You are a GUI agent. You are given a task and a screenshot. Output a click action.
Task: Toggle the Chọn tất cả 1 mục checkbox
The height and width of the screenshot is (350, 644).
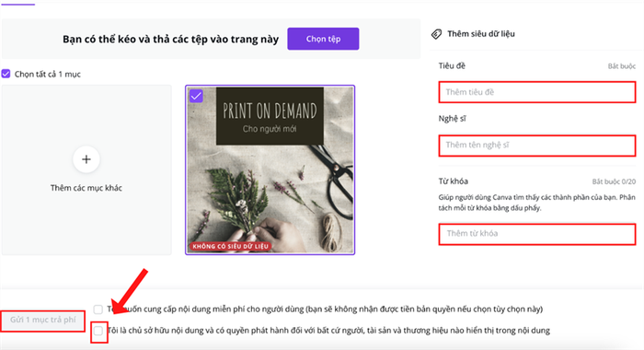click(6, 74)
